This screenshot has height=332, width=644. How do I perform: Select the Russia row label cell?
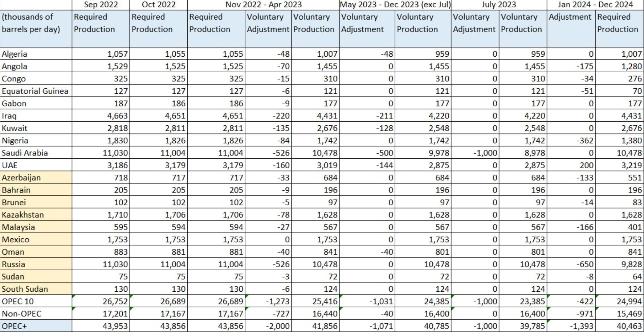[36, 264]
